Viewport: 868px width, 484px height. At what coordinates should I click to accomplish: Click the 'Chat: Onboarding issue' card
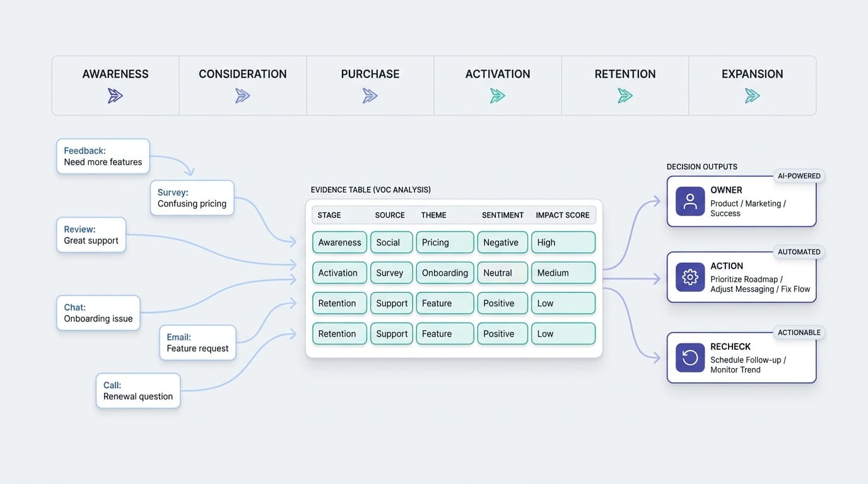(x=98, y=313)
